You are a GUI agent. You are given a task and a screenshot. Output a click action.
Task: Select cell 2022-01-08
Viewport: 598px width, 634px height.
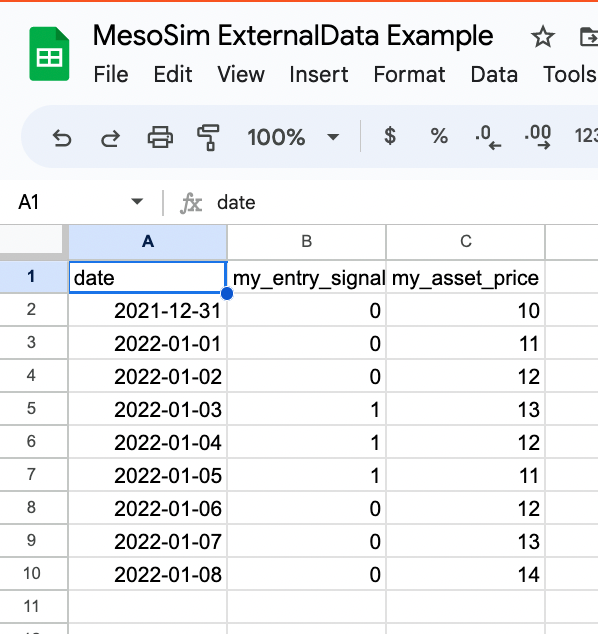pos(148,574)
